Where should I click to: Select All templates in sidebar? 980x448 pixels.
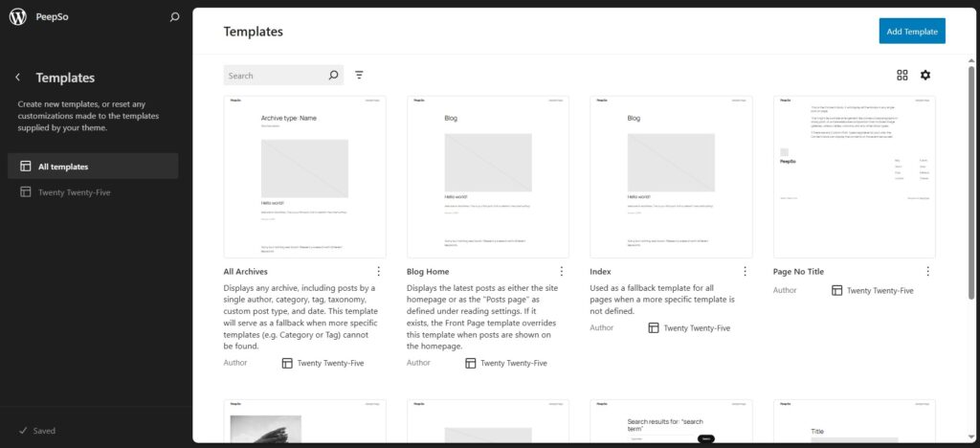(92, 167)
